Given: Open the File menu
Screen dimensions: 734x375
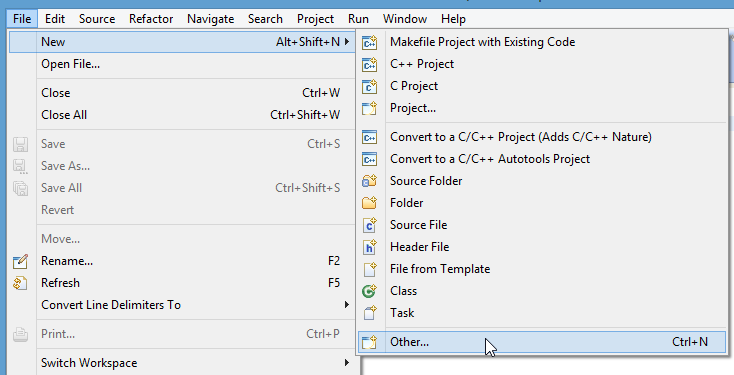Looking at the screenshot, I should (x=22, y=19).
